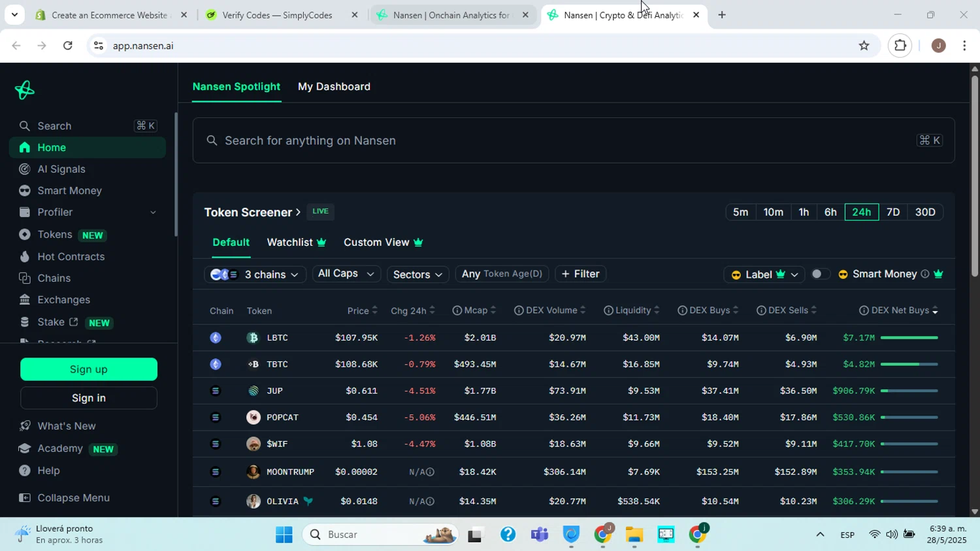The width and height of the screenshot is (980, 551).
Task: Click the $WIF token icon
Action: 253,444
